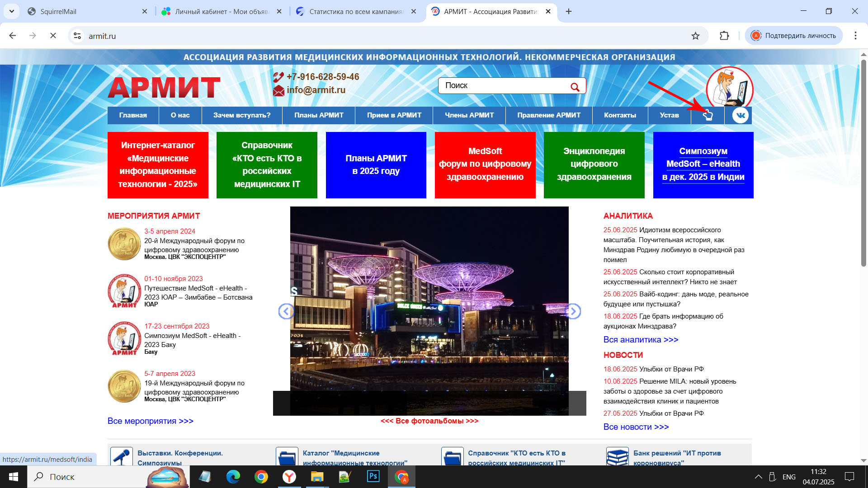Screen dimensions: 868x488
Task: Launch Microsoft Edge from taskbar
Action: [233, 477]
